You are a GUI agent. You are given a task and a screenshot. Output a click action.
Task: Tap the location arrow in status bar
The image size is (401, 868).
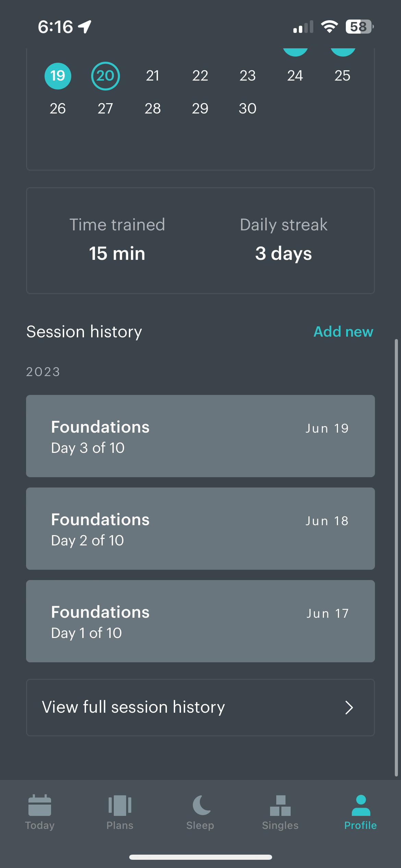[85, 27]
